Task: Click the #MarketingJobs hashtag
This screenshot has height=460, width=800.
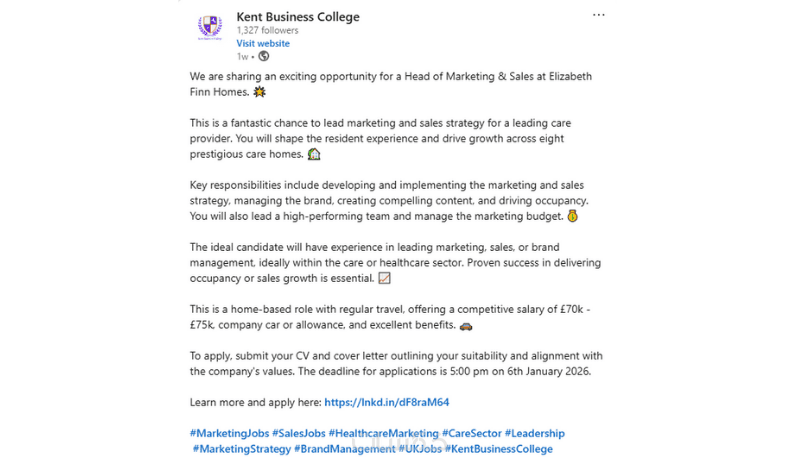Action: (227, 433)
